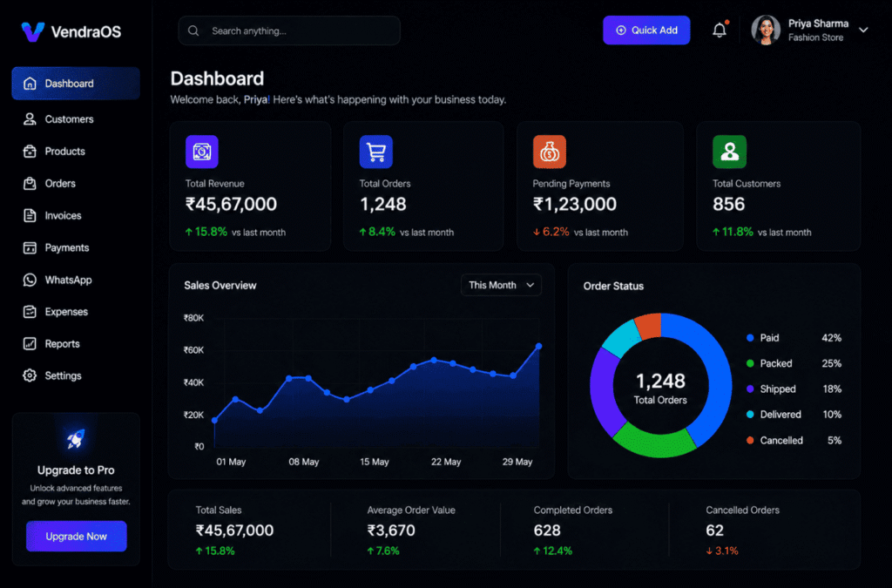Viewport: 892px width, 588px height.
Task: Click the Pending Payments money bag icon
Action: [550, 152]
